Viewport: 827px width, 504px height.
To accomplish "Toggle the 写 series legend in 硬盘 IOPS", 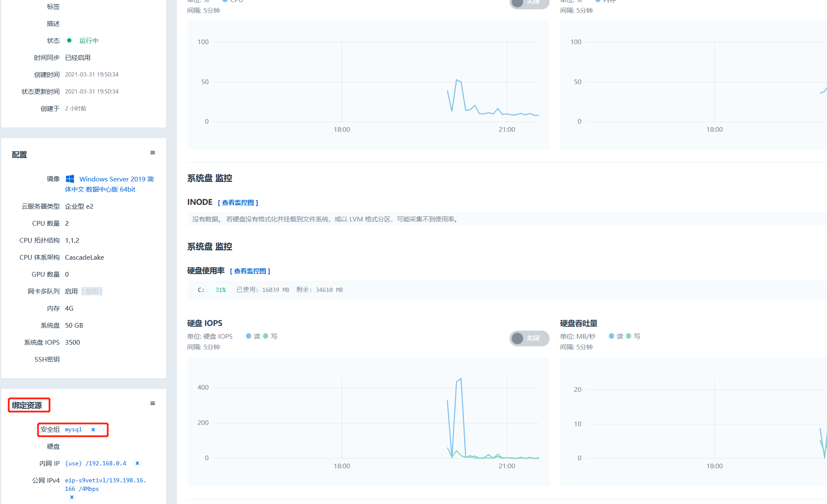I will pos(270,336).
